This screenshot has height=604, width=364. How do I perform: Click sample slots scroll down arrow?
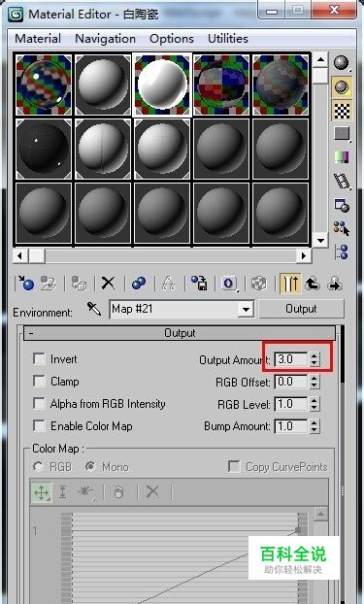click(x=320, y=241)
